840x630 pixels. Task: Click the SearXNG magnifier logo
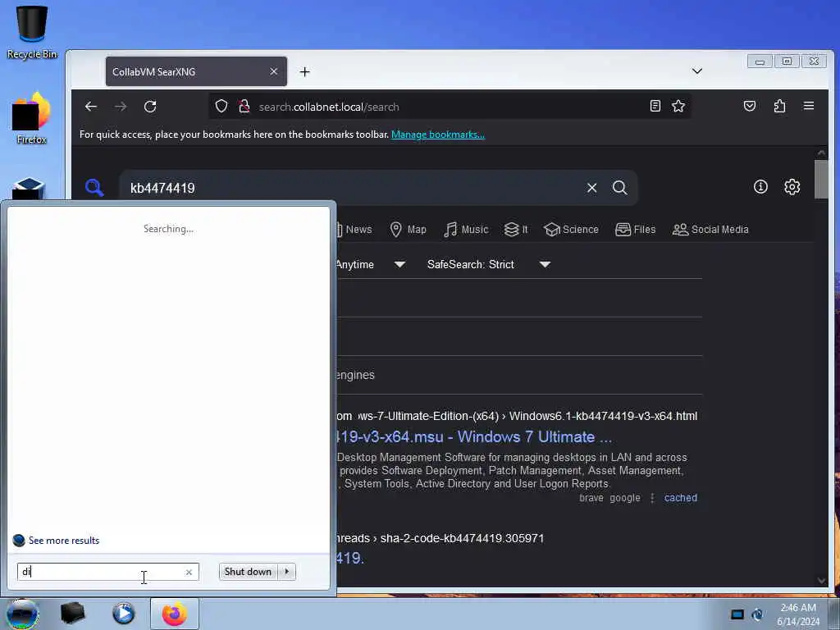pos(94,188)
